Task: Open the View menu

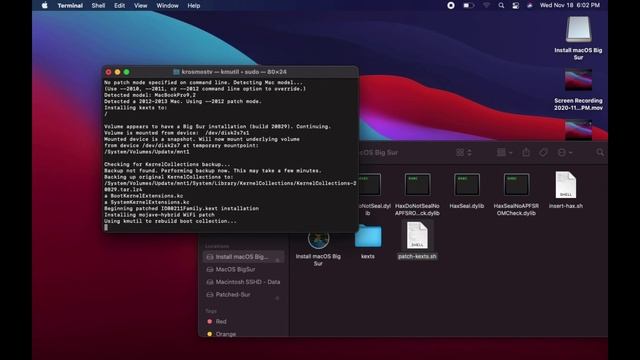Action: click(140, 6)
